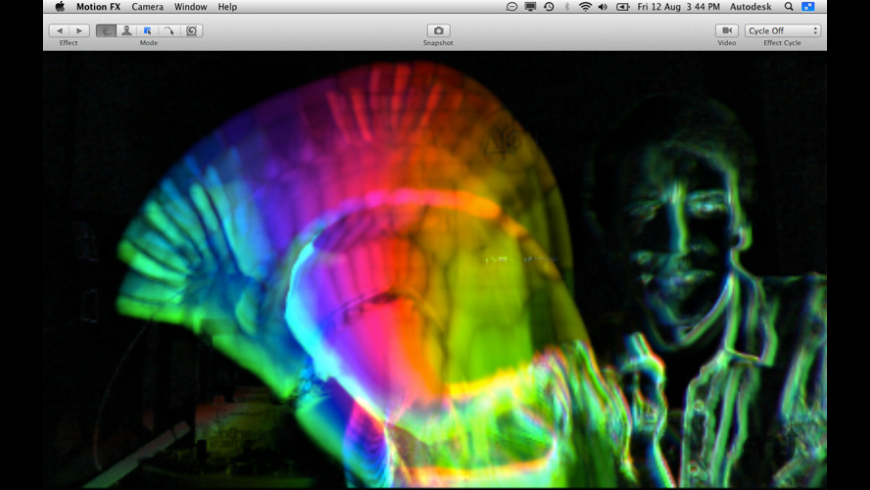Select the hand motion mode
Viewport: 870px width, 490px height.
pos(105,31)
